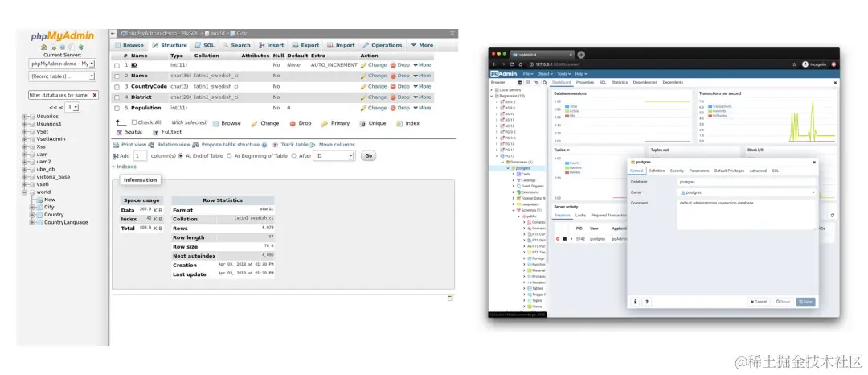Screen dimensions: 868x375
Task: Open the Operations tab
Action: (382, 45)
